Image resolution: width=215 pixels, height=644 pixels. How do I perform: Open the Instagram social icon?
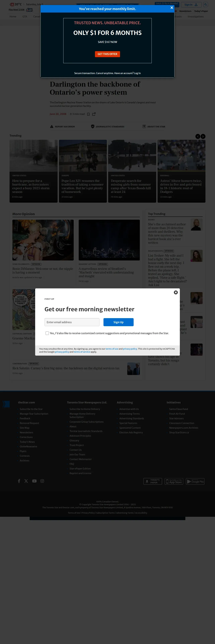[42, 481]
